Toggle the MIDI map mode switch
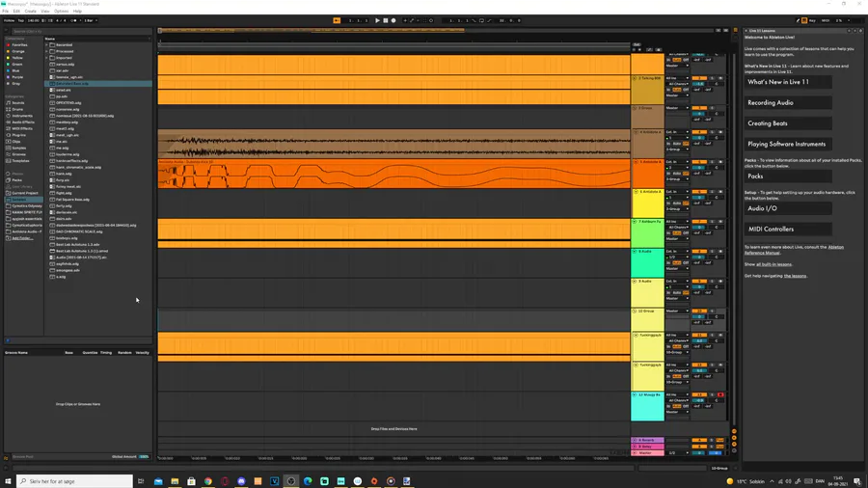Screen dimensions: 868x488 pyautogui.click(x=826, y=20)
